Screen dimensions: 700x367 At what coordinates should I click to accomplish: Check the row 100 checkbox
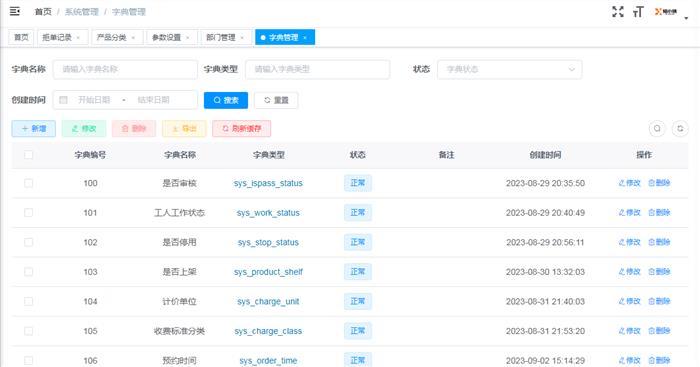pos(29,183)
